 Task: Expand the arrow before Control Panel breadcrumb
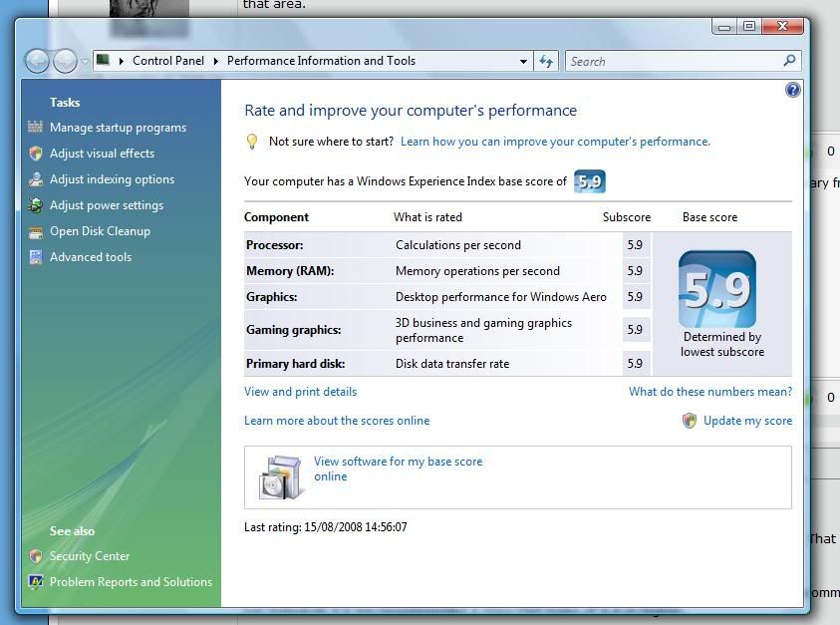(122, 61)
